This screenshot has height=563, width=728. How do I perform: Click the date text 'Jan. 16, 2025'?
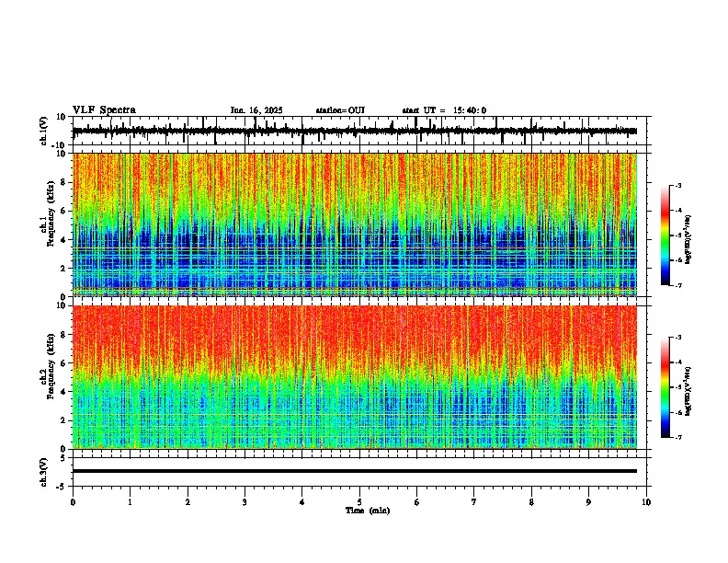[x=256, y=110]
